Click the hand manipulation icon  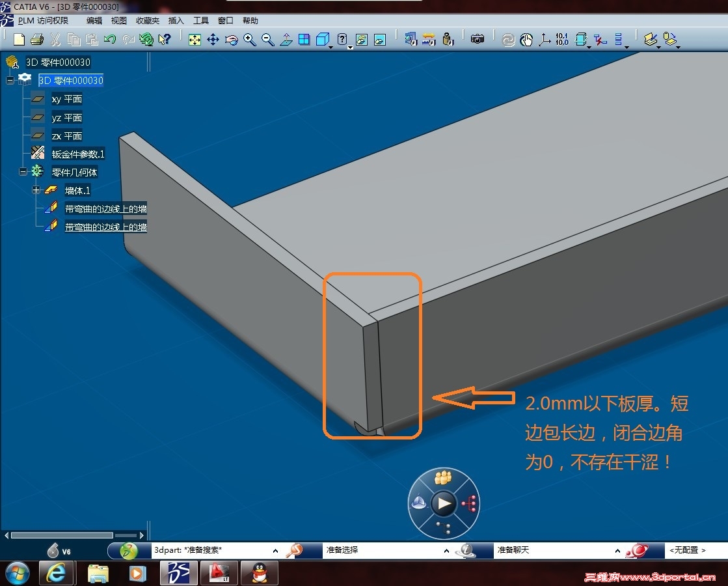(x=526, y=40)
